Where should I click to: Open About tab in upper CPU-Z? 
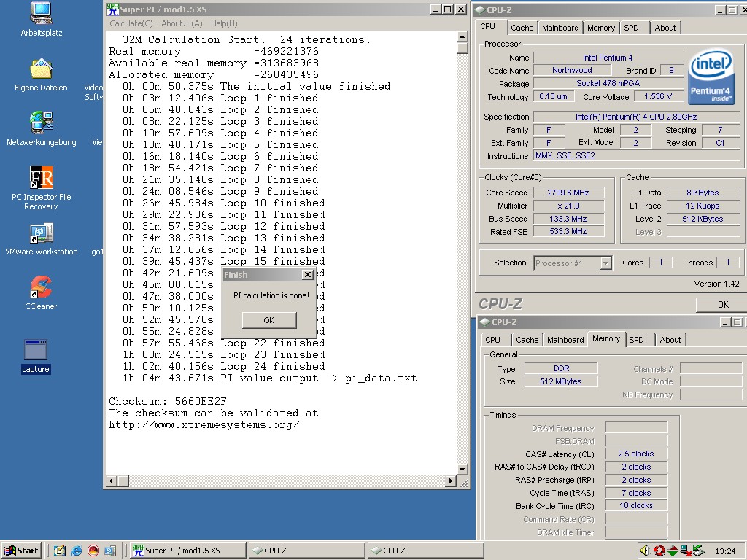[665, 28]
